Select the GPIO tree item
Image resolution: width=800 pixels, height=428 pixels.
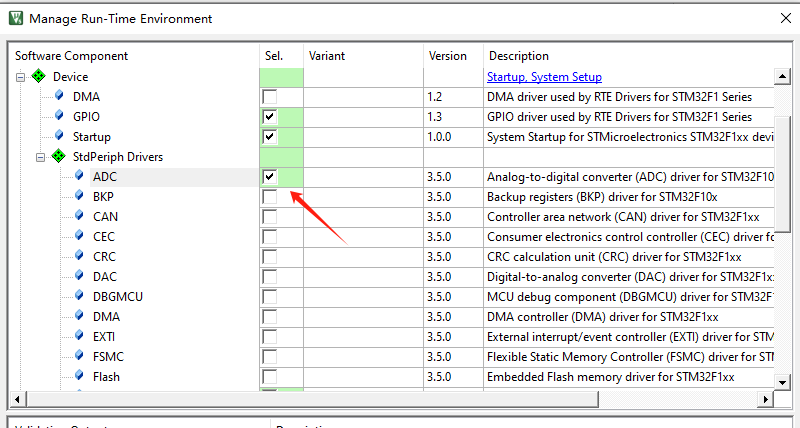coord(86,117)
